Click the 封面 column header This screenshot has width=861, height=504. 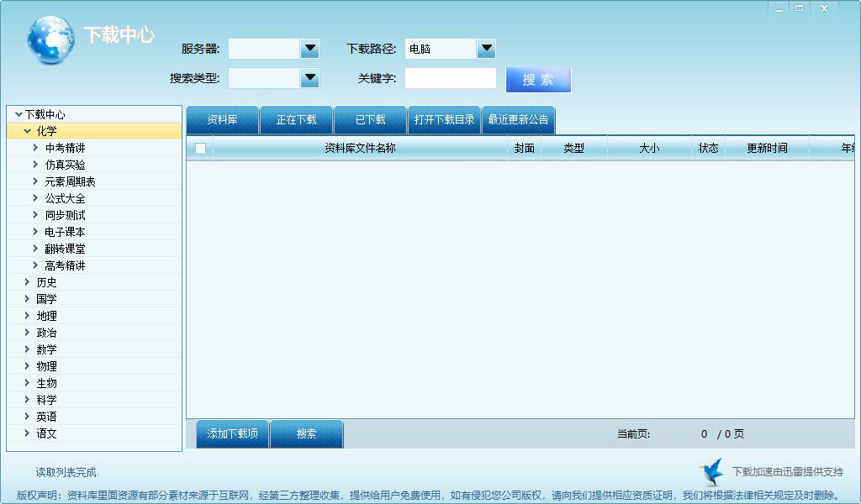pos(525,148)
